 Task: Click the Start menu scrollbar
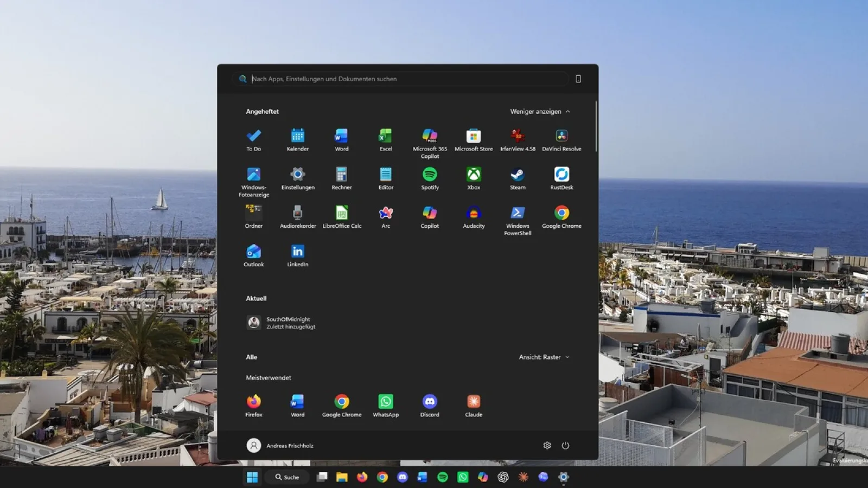click(x=596, y=126)
